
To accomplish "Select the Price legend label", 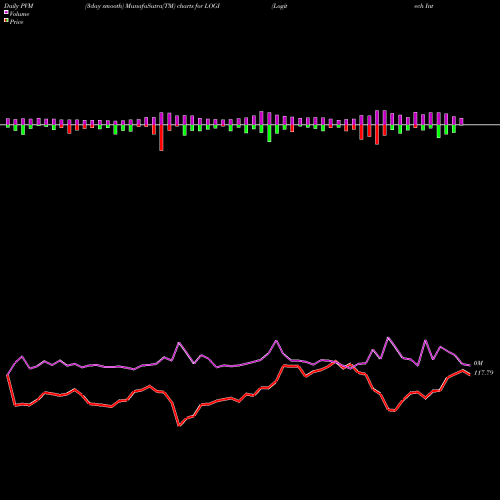I will (x=16, y=22).
